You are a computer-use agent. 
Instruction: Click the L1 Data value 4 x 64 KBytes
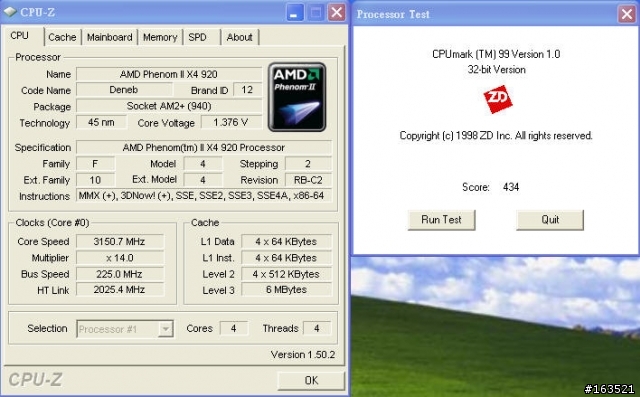click(x=286, y=242)
